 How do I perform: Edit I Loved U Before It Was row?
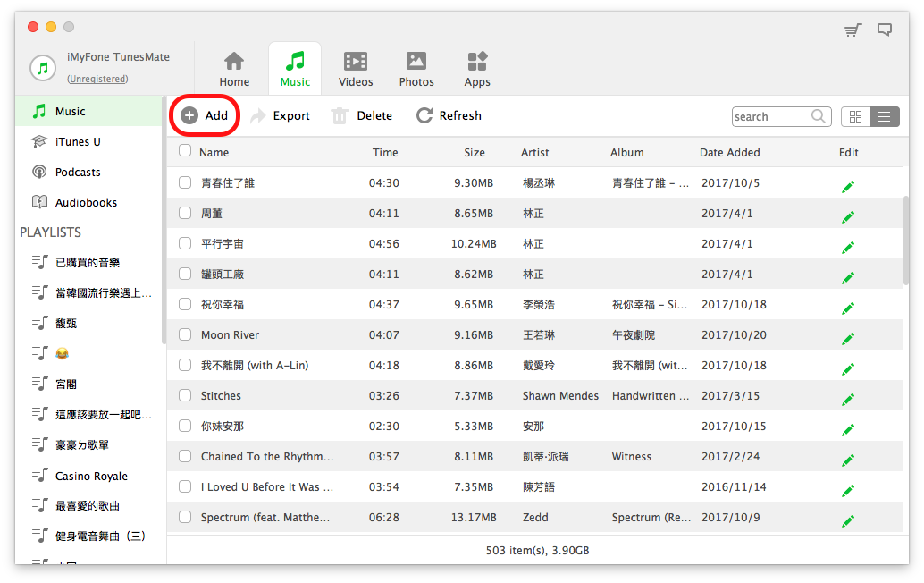click(848, 490)
